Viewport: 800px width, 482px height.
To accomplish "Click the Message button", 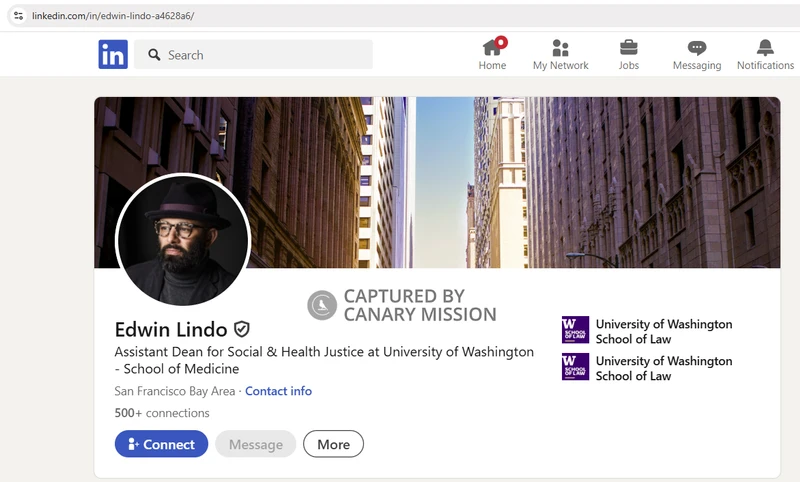I will 256,444.
